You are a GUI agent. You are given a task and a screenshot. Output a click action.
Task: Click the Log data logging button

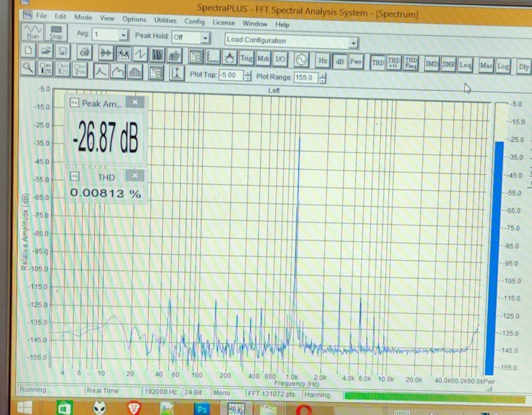[503, 66]
